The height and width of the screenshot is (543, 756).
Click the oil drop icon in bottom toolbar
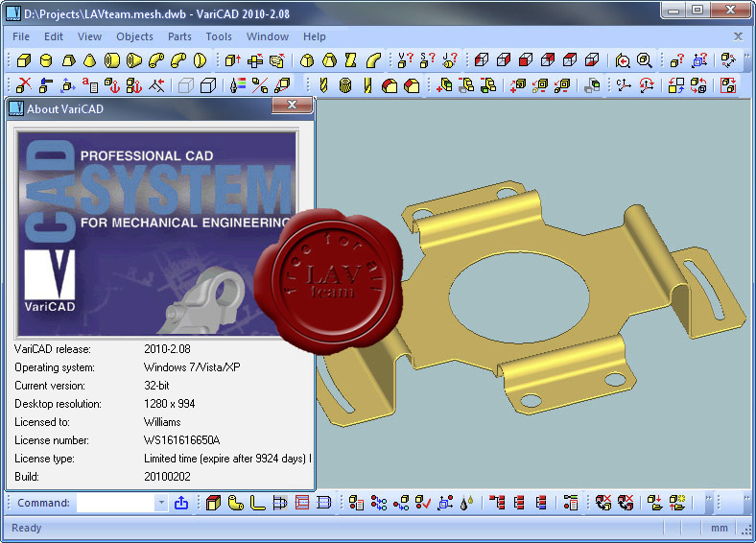click(x=466, y=503)
